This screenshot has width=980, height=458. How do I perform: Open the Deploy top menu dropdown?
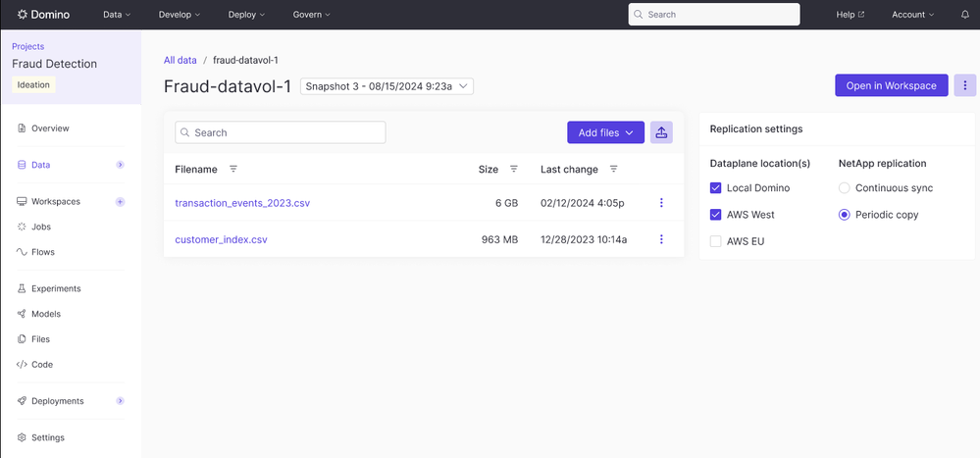pos(247,15)
